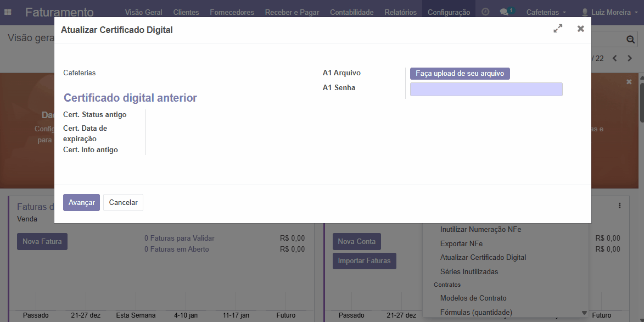Select Séries Inutilizadas menu entry
The height and width of the screenshot is (322, 644).
(469, 271)
